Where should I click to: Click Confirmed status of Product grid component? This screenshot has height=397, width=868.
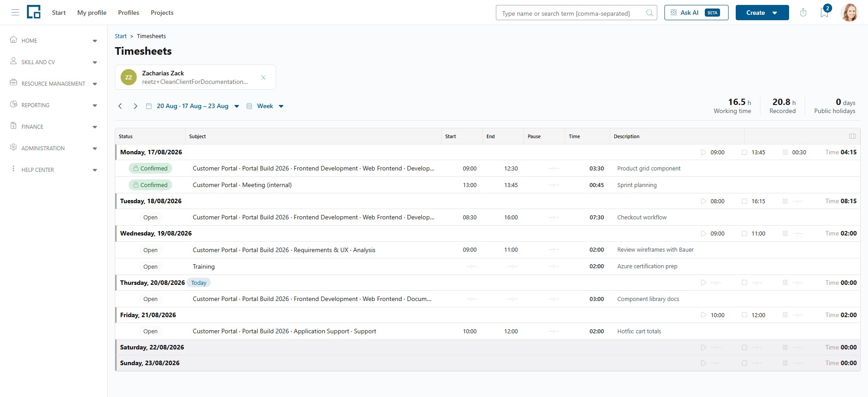(150, 169)
